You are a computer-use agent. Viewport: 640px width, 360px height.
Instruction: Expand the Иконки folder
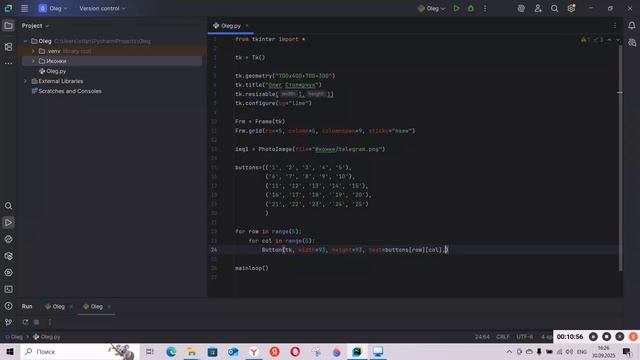[33, 61]
